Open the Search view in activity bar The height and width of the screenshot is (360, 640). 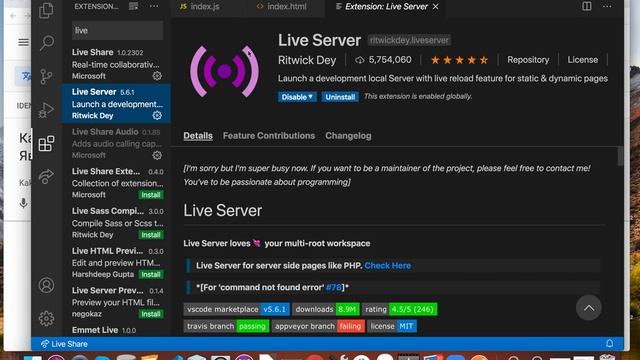point(47,42)
